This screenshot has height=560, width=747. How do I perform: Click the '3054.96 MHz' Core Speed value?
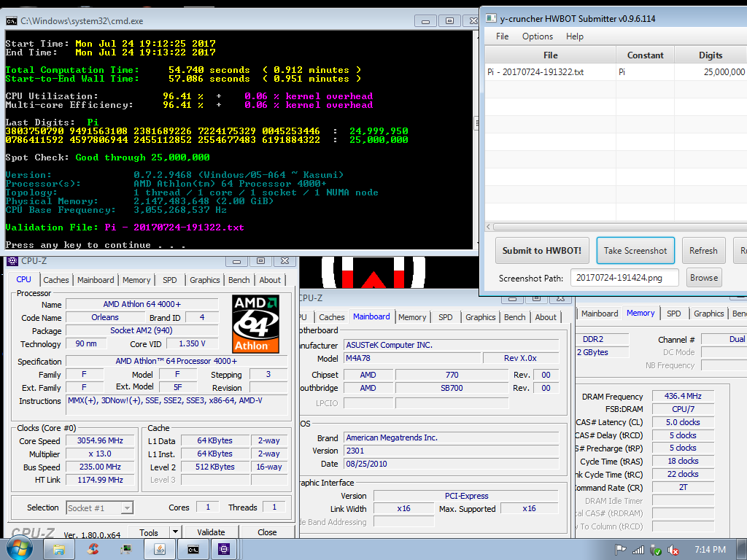(x=100, y=440)
